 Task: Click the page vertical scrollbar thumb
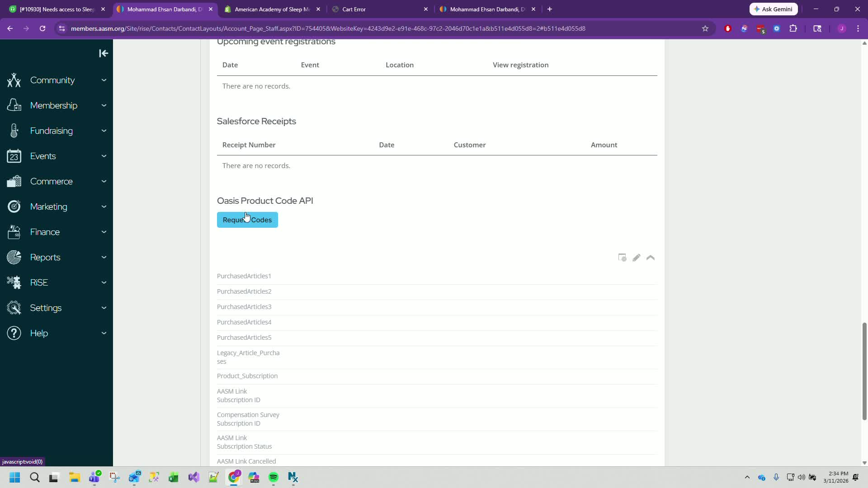pyautogui.click(x=864, y=371)
